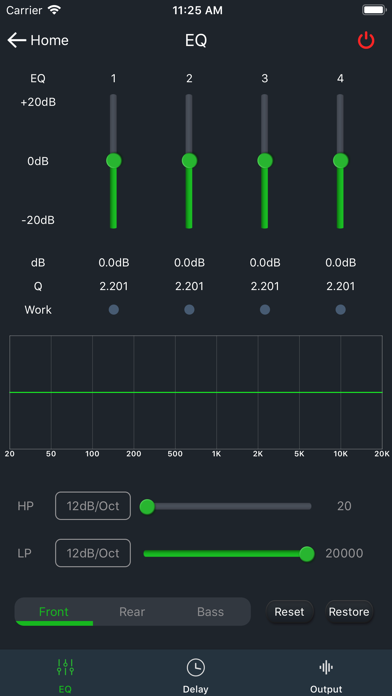Image resolution: width=392 pixels, height=696 pixels.
Task: Toggle Work indicator for band 2
Action: coord(189,309)
